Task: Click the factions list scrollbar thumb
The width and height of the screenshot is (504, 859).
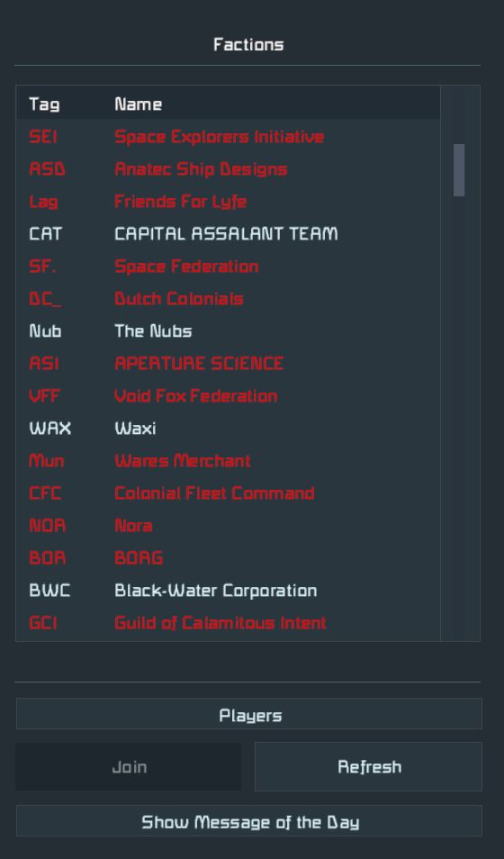Action: click(459, 170)
